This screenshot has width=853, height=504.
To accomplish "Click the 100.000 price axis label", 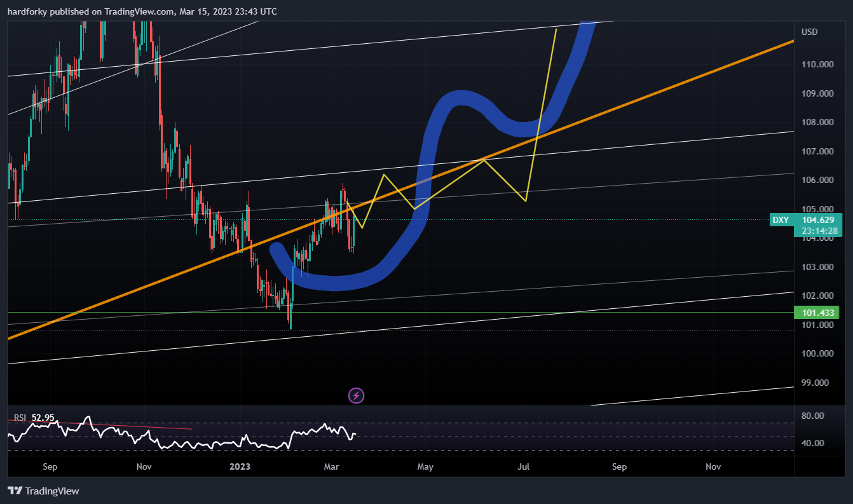I will pos(817,353).
